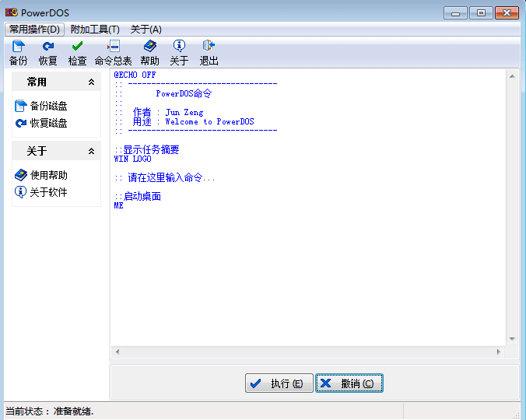Image resolution: width=526 pixels, height=420 pixels.
Task: Open the 常用操作(D) menu
Action: pos(34,30)
